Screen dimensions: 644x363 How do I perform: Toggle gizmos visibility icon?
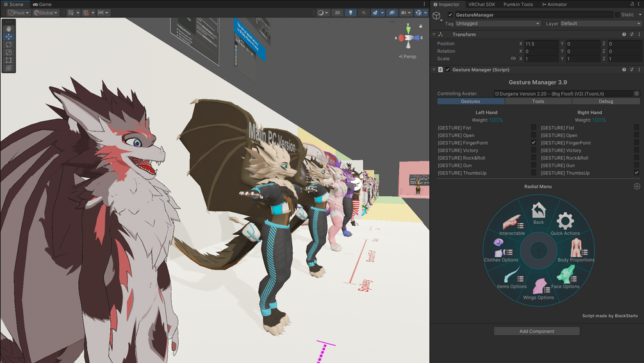tap(418, 13)
